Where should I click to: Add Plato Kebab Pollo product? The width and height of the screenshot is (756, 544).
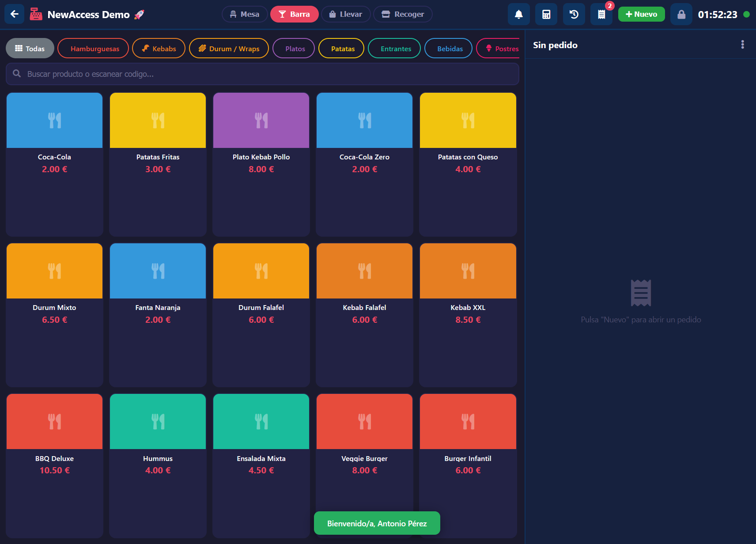click(x=261, y=164)
